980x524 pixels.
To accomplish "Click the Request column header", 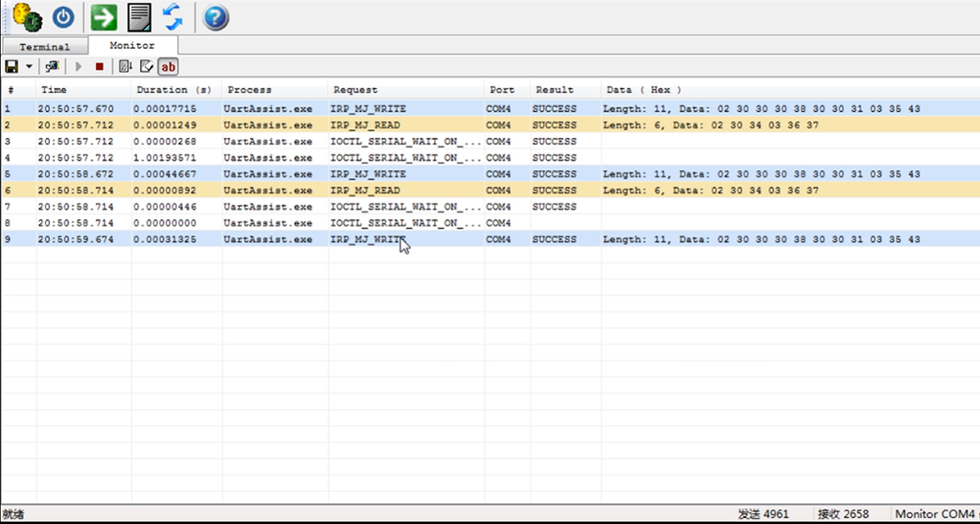I will pos(355,90).
